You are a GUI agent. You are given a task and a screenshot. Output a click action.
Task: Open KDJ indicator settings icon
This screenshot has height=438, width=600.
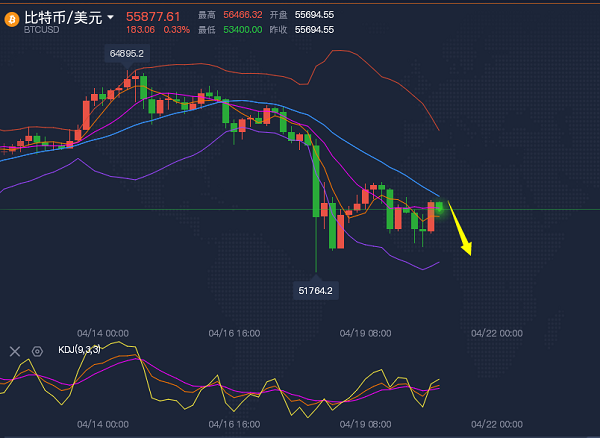click(x=37, y=351)
